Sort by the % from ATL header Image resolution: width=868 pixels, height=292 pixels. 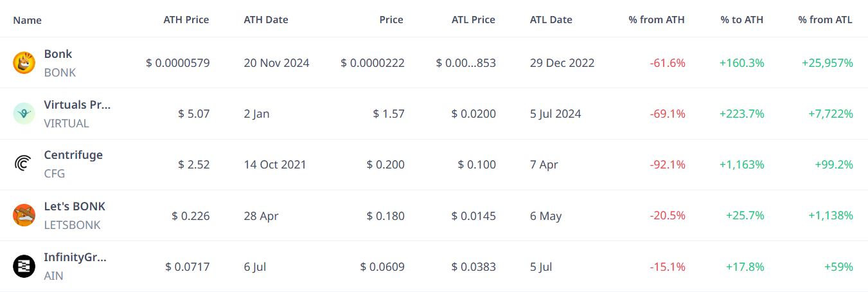coord(825,20)
